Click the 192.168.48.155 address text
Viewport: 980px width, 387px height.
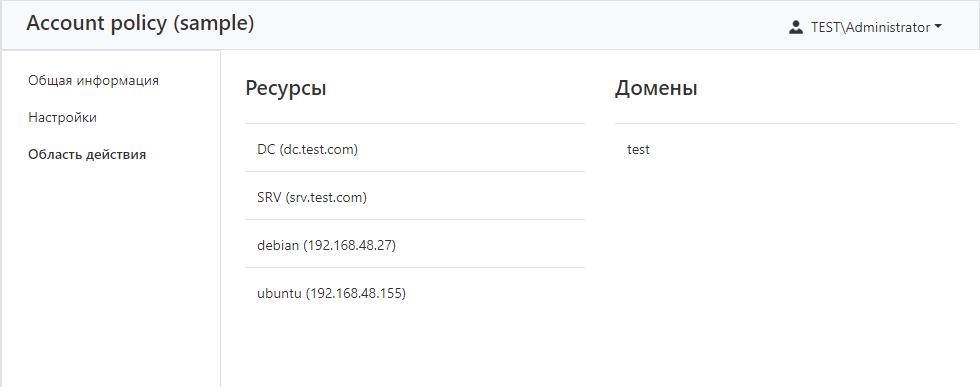point(356,294)
